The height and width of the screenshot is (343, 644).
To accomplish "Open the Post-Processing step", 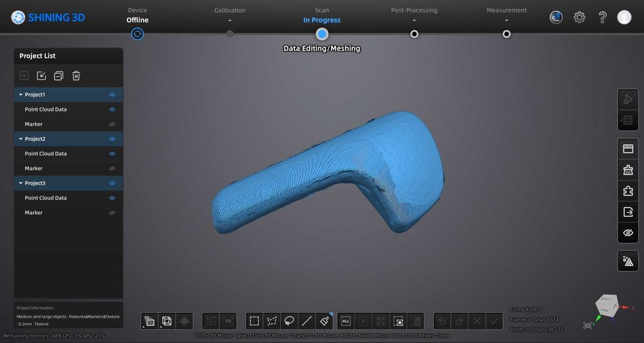I will 414,15.
